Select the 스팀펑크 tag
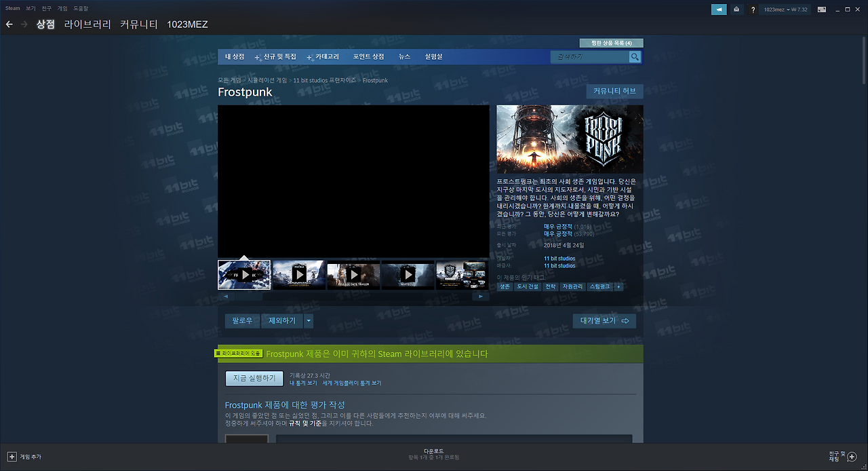This screenshot has width=868, height=471. tap(600, 287)
